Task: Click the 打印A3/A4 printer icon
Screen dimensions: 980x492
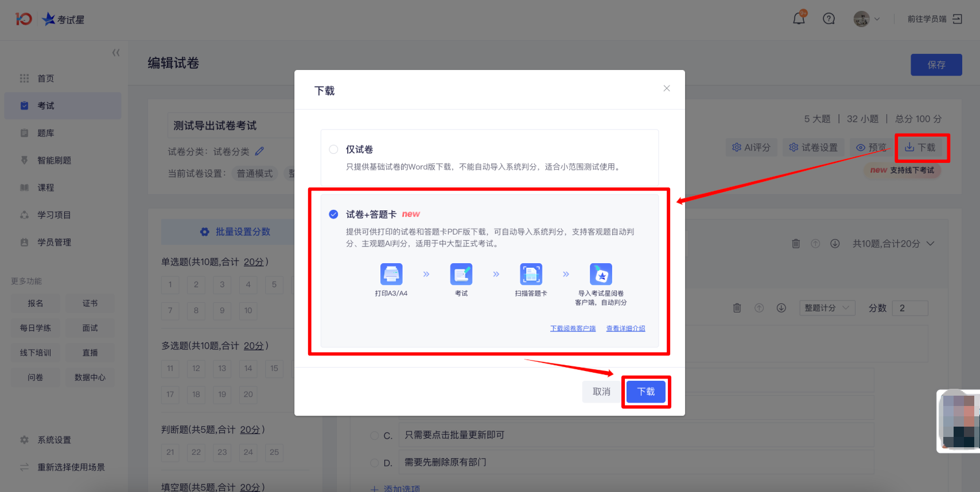Action: 391,274
